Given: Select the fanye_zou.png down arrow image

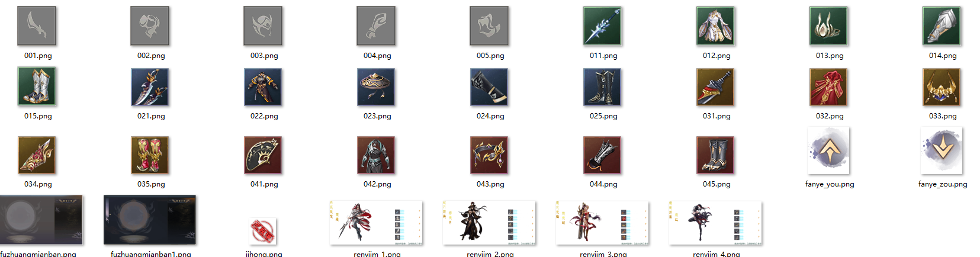Looking at the screenshot, I should coord(942,150).
